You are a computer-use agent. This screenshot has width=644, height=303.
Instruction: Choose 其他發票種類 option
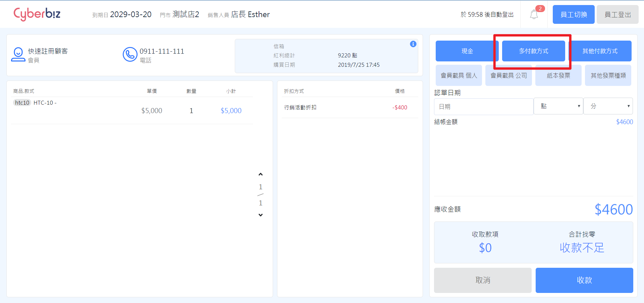608,75
